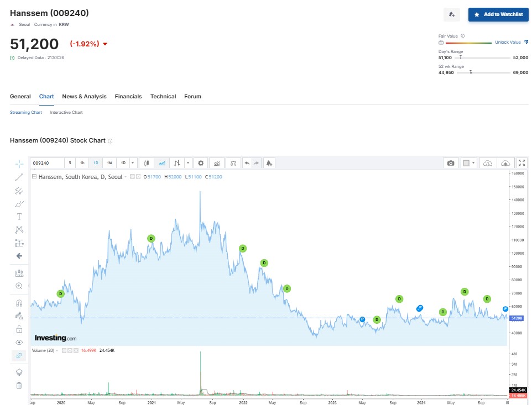Click 52 wk Range slider marker
This screenshot has height=405, width=532.
tap(471, 72)
